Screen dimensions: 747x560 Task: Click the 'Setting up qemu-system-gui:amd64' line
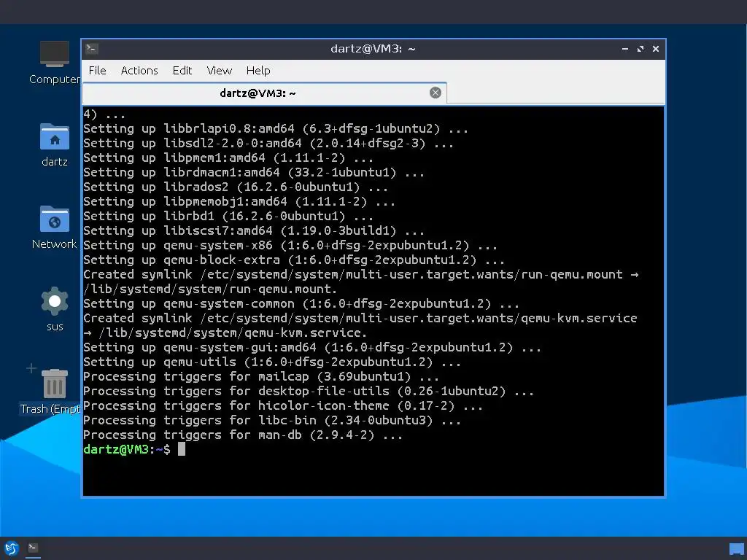312,348
